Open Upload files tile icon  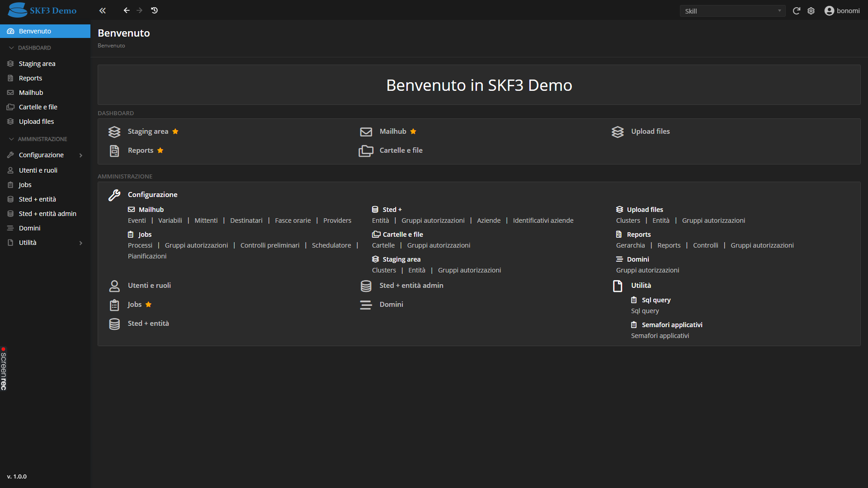point(618,132)
